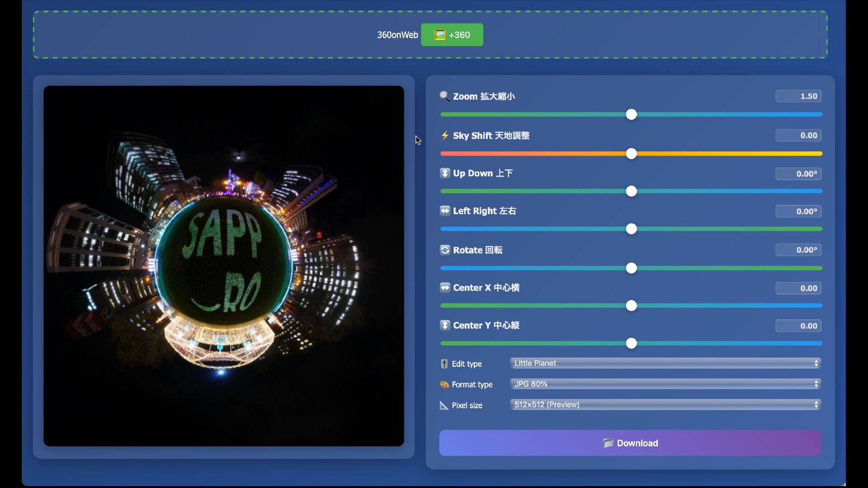Click the Left Right arrows icon
The height and width of the screenshot is (488, 868).
[x=445, y=211]
